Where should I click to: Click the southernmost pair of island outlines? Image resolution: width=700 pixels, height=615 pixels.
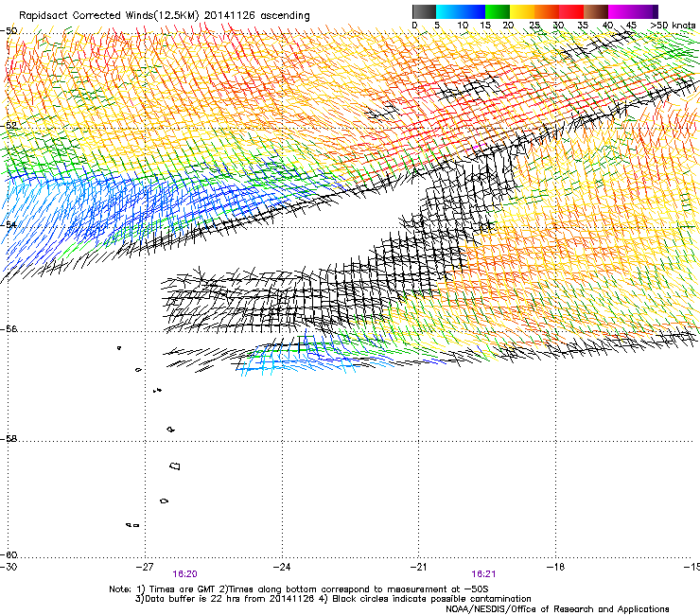coord(132,525)
